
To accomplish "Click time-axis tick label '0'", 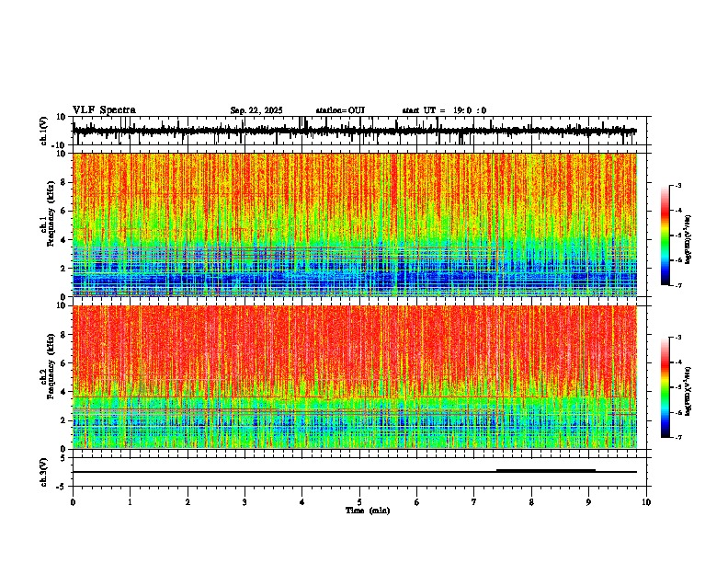I will (73, 502).
